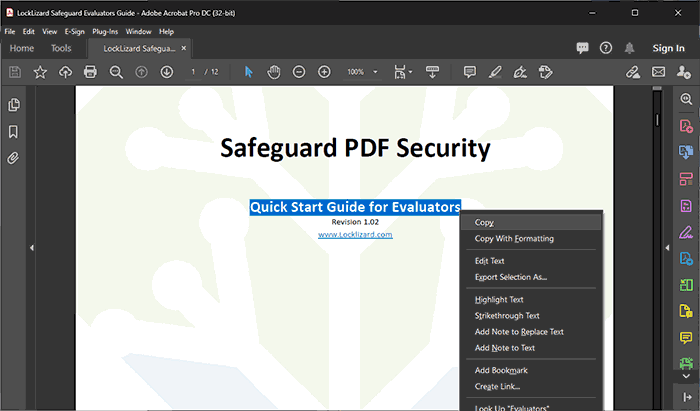Add a sticky note comment
This screenshot has height=411, width=700.
pyautogui.click(x=469, y=72)
